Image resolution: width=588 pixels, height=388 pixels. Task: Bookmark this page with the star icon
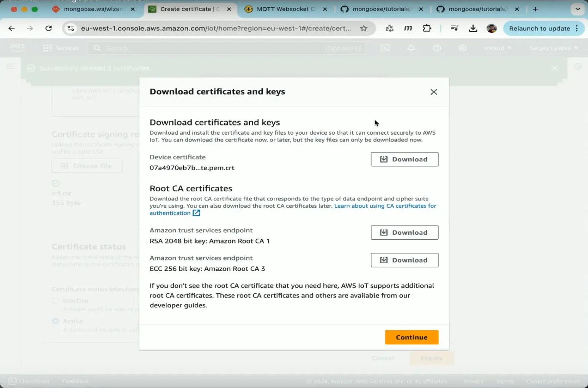(364, 29)
